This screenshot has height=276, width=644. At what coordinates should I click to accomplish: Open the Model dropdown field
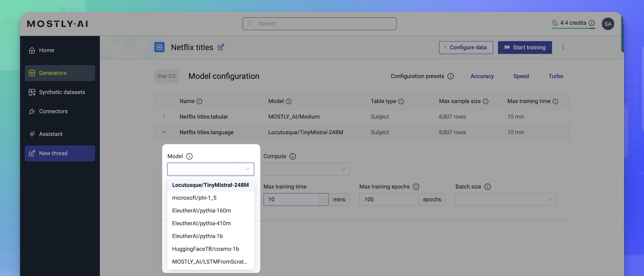[x=211, y=169]
